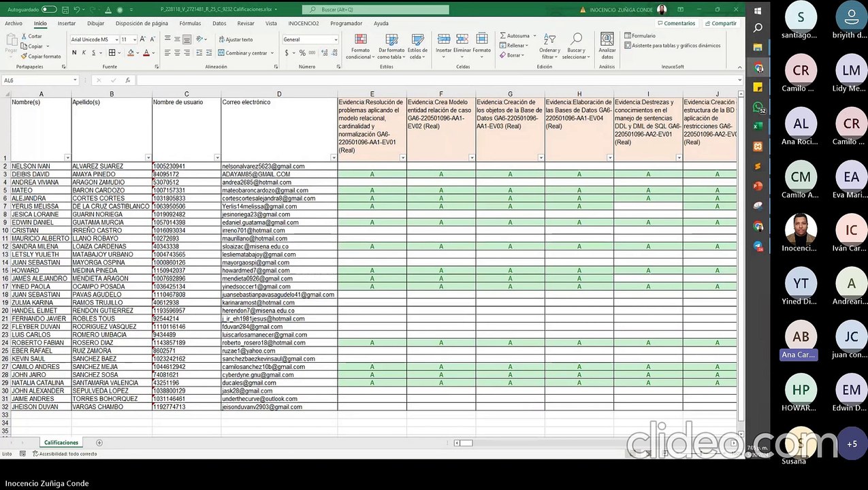Increase font size with large A
The image size is (868, 490).
(x=143, y=39)
